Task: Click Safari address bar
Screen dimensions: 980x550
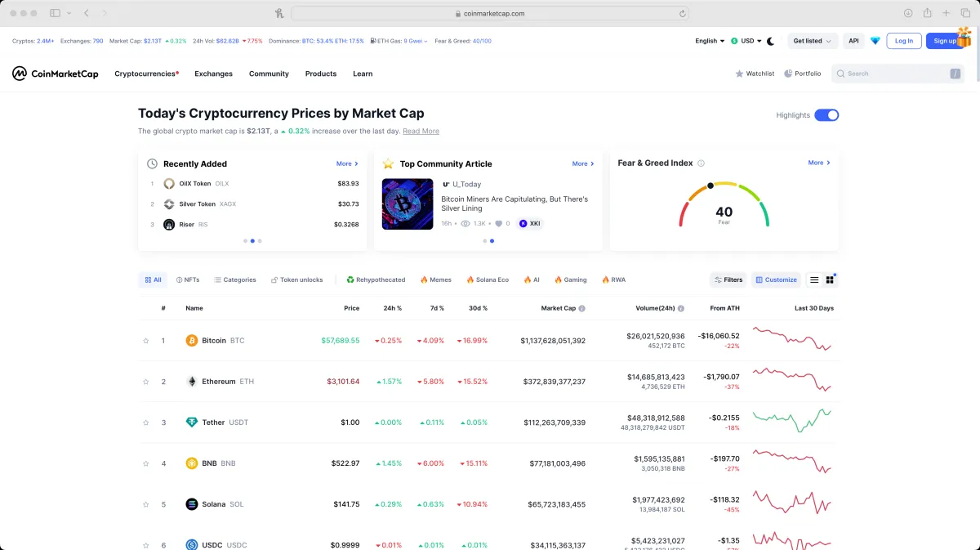Action: click(490, 13)
